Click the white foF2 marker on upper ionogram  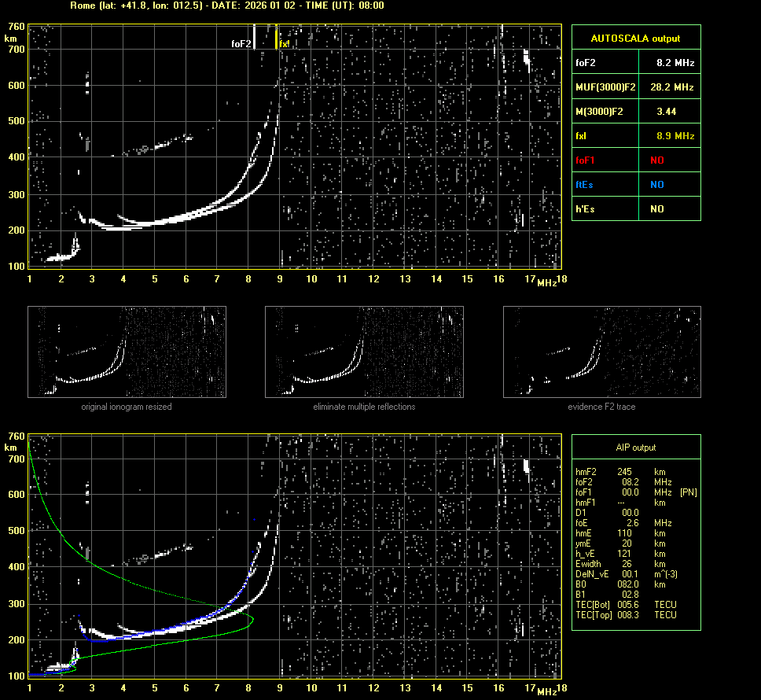click(x=255, y=38)
